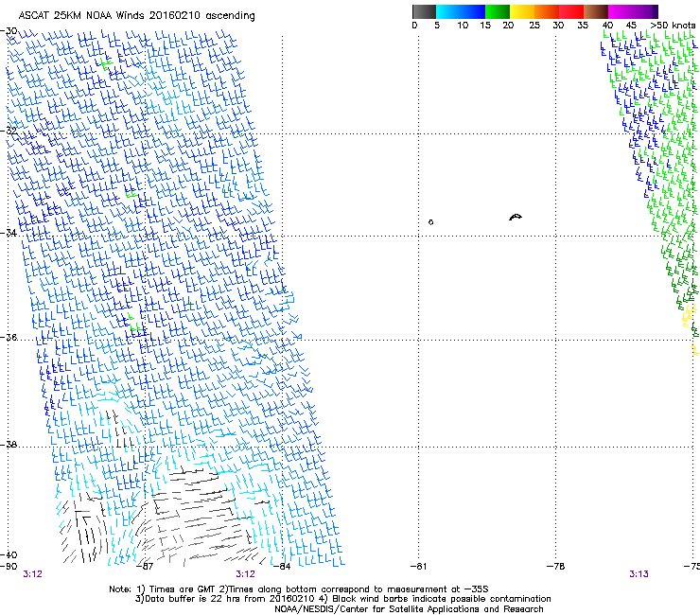Click the longitude label -84
This screenshot has width=700, height=615.
[283, 567]
